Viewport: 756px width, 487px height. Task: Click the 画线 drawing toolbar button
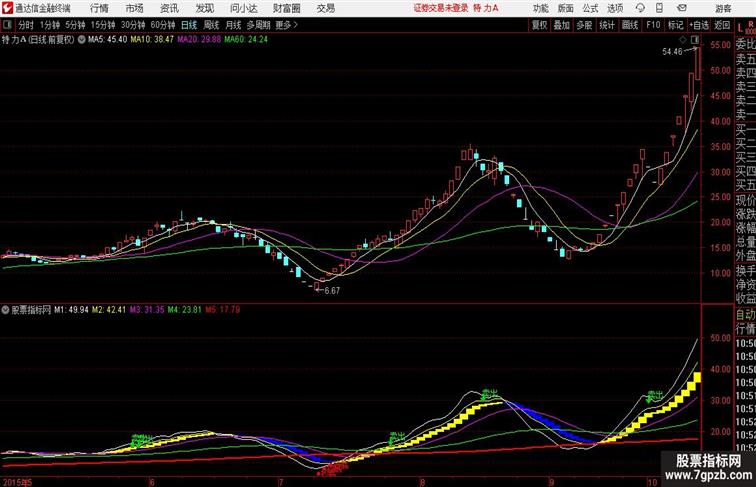pyautogui.click(x=630, y=25)
